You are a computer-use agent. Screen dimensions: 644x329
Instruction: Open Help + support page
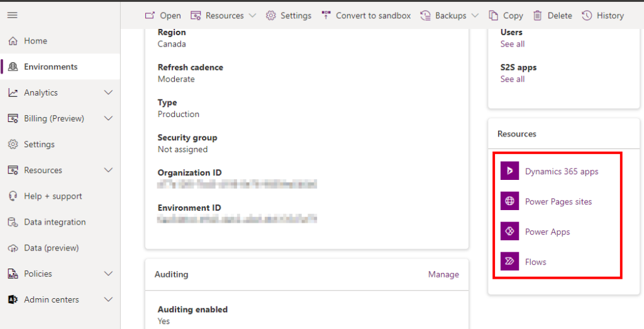point(53,196)
